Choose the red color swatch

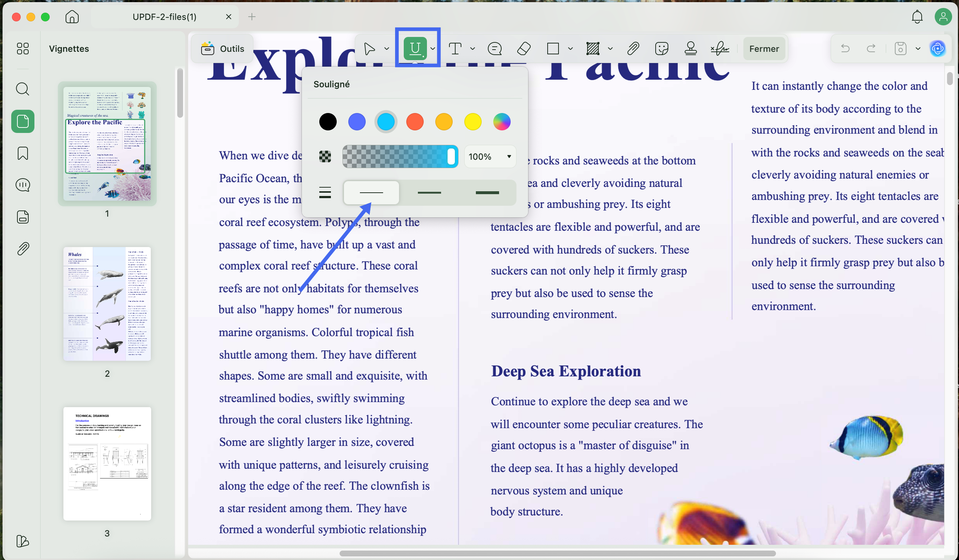(x=415, y=122)
